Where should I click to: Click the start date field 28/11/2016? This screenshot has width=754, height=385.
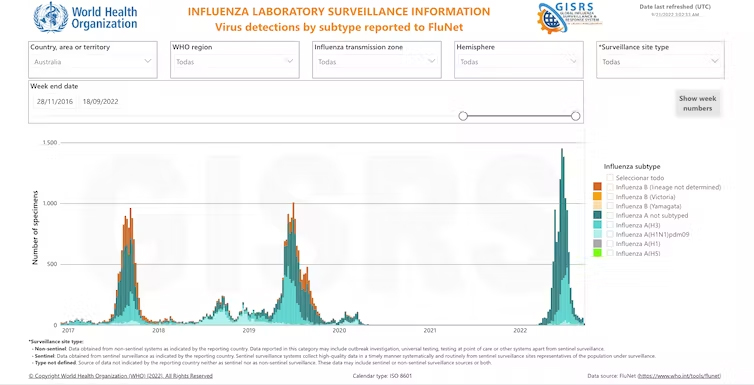(55, 101)
